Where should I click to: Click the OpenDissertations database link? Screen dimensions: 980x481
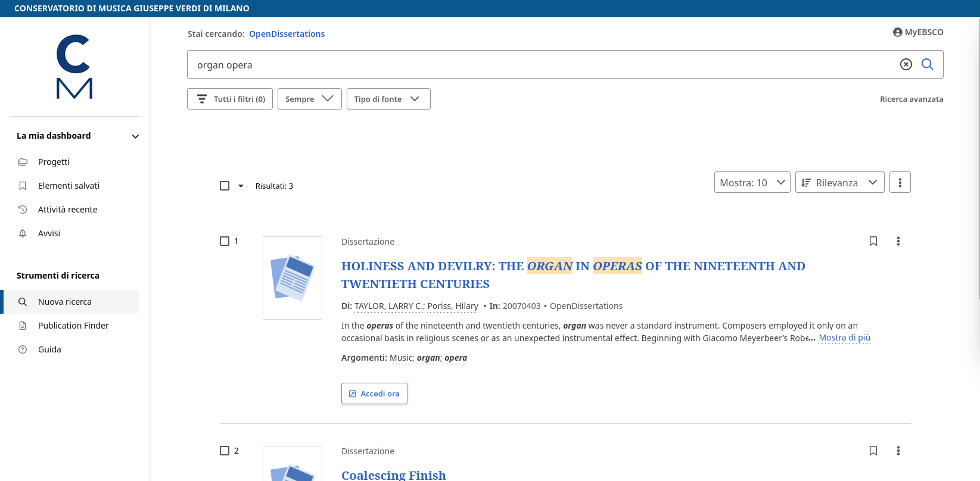287,34
